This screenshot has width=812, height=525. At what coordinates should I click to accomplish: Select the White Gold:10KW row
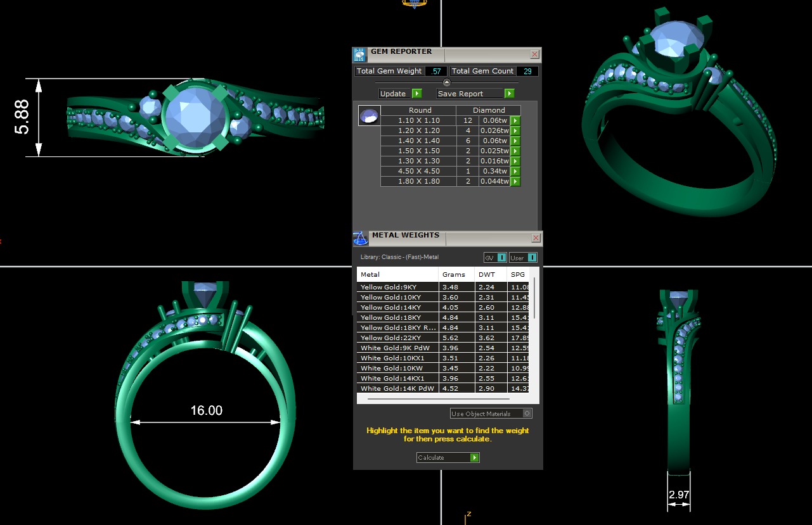click(x=443, y=368)
